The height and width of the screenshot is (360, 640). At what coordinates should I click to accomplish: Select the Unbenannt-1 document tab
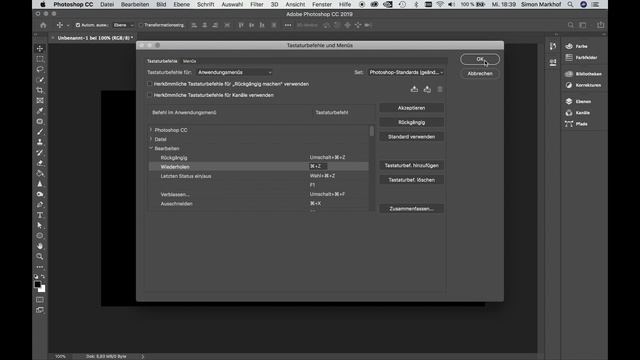95,38
